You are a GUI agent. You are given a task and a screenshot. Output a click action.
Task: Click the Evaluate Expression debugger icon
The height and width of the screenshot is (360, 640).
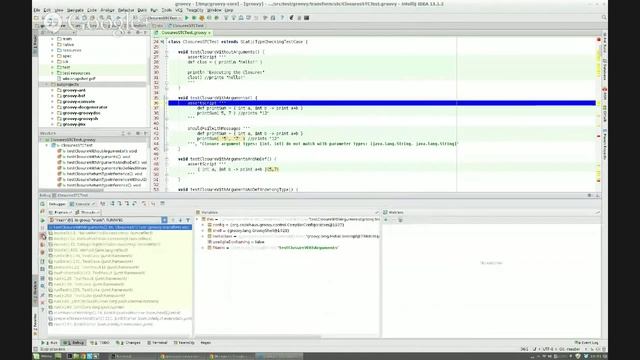click(162, 204)
